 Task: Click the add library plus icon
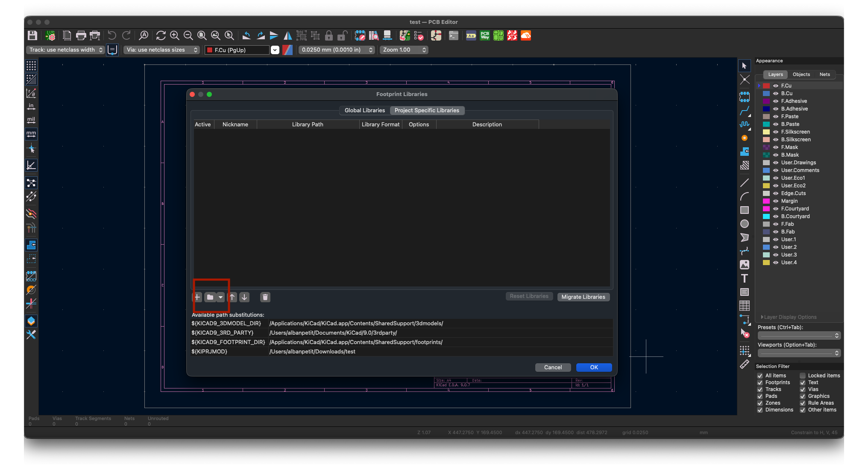point(197,297)
